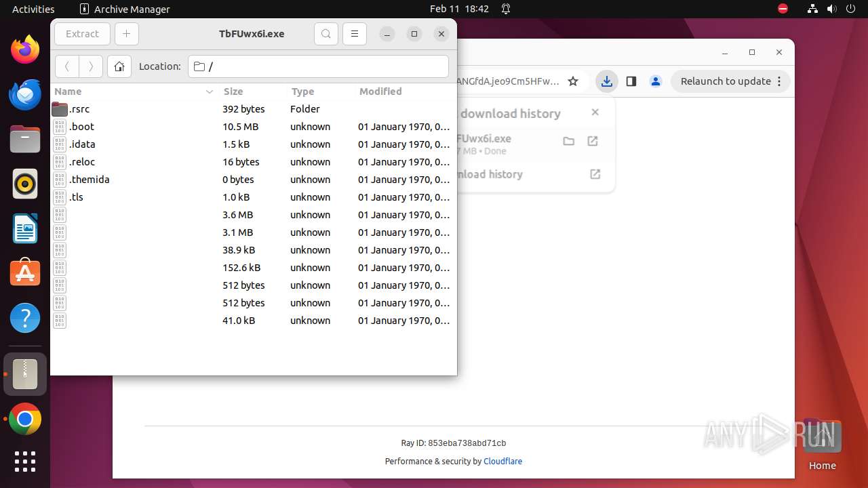Viewport: 868px width, 488px height.
Task: Launch Firefox from the dock
Action: (x=25, y=49)
